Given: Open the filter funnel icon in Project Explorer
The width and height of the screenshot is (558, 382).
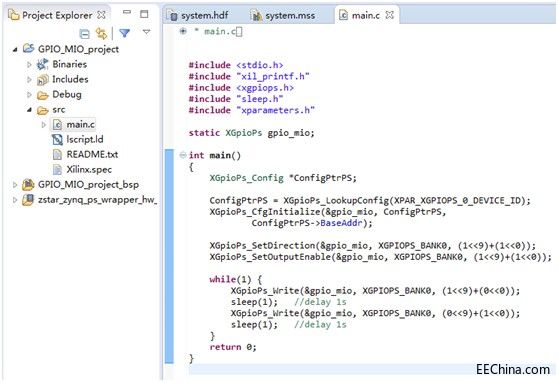Looking at the screenshot, I should [124, 33].
